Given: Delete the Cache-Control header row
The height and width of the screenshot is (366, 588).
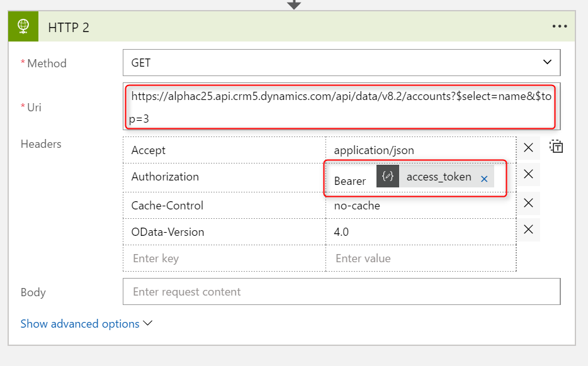Looking at the screenshot, I should (529, 203).
